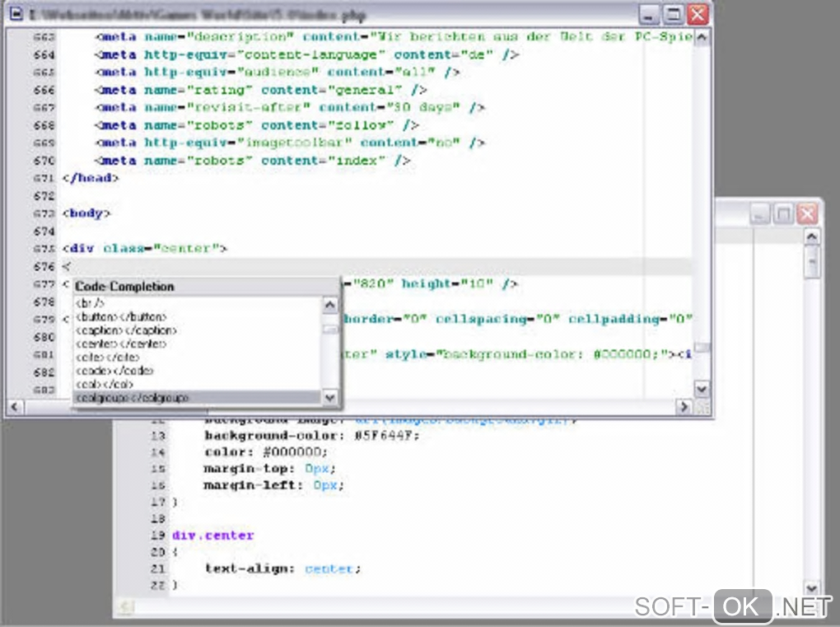Click the front editor's vertical scrollbar up arrow
The image size is (840, 627).
tap(702, 38)
